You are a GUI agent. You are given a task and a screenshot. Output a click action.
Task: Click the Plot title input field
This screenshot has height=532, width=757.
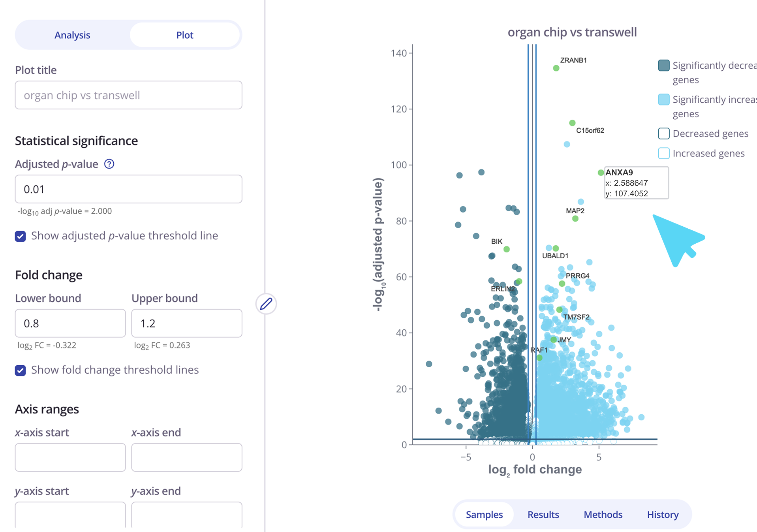[x=128, y=95]
